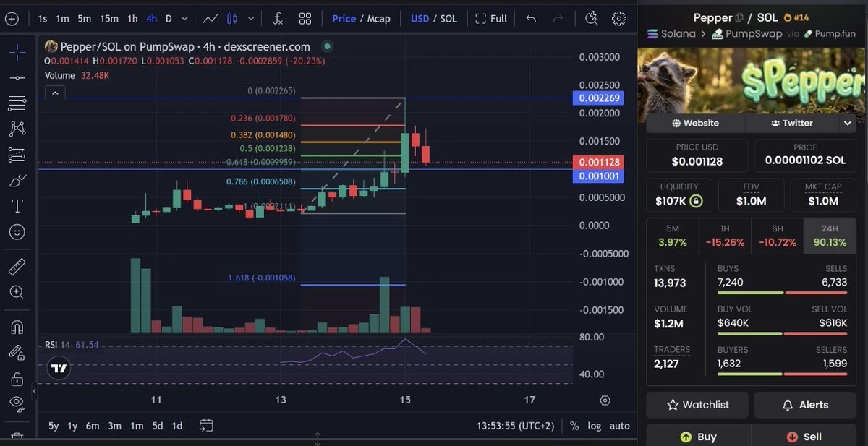Collapse the chart legend chevron
The width and height of the screenshot is (868, 446).
pos(55,93)
